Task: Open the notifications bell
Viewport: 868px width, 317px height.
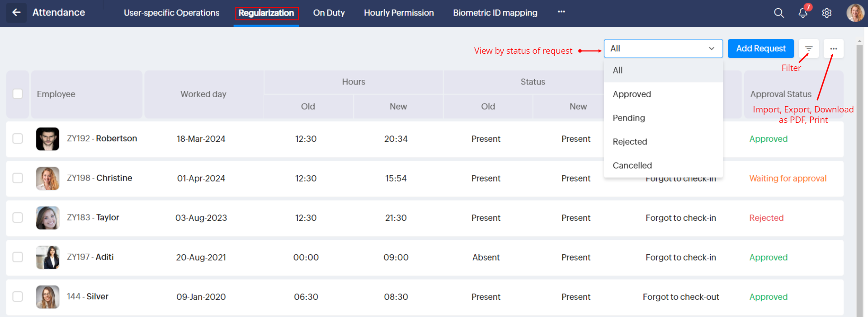Action: click(803, 13)
